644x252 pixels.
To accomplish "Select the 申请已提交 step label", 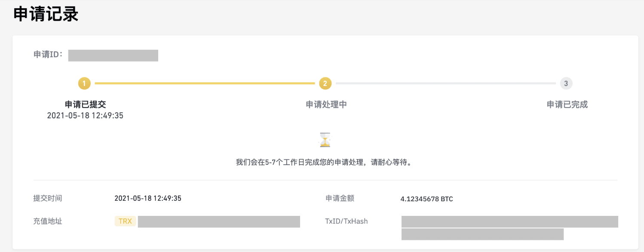I will pyautogui.click(x=85, y=104).
